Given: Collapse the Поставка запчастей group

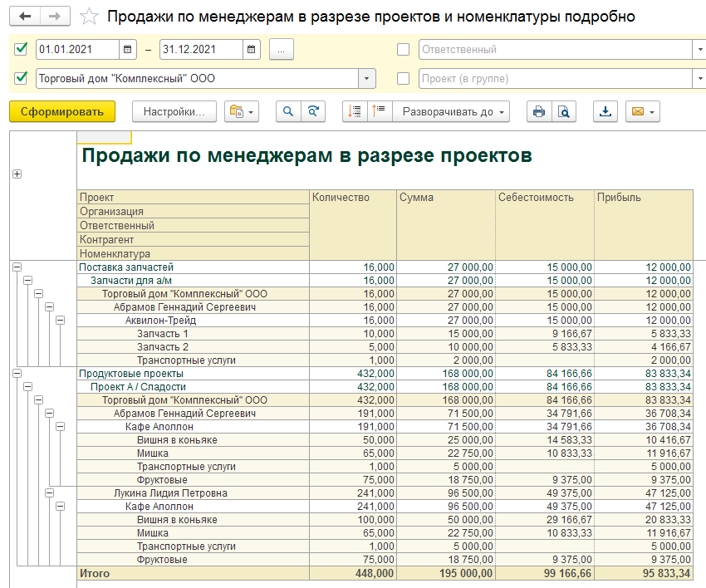Looking at the screenshot, I should (17, 267).
